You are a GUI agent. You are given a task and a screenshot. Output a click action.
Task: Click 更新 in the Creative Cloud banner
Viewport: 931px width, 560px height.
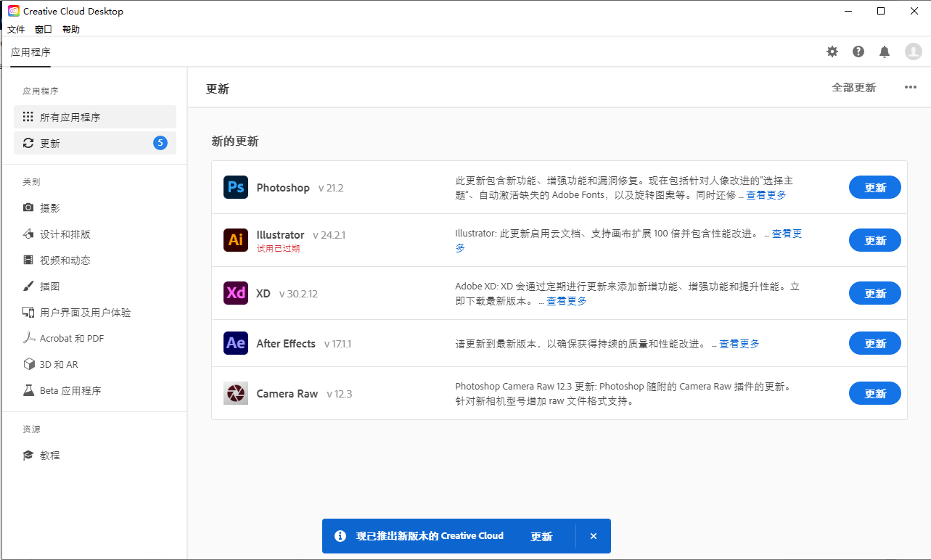coord(541,536)
